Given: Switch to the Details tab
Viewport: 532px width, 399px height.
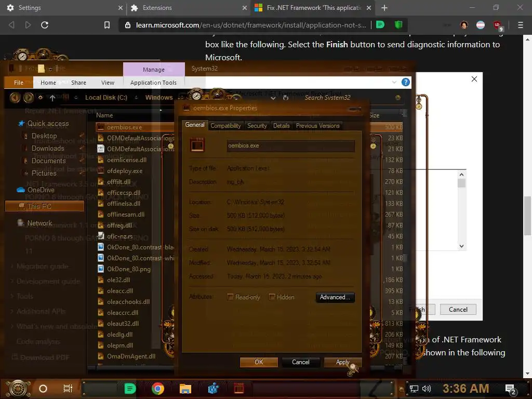Looking at the screenshot, I should coord(282,126).
